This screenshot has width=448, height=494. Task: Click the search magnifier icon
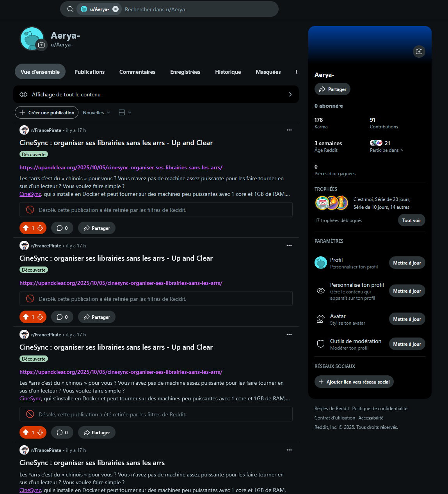(x=70, y=9)
